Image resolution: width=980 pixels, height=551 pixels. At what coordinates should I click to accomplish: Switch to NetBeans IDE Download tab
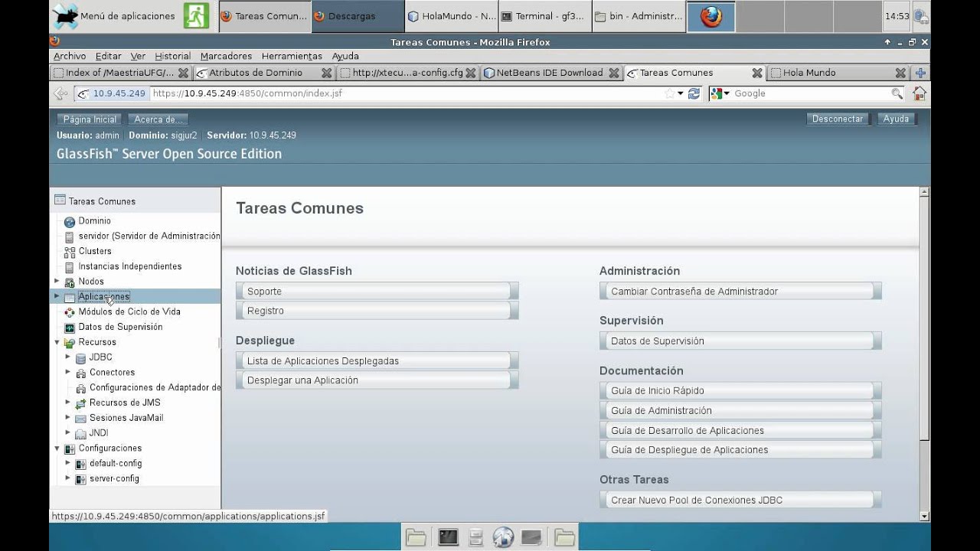[x=551, y=73]
